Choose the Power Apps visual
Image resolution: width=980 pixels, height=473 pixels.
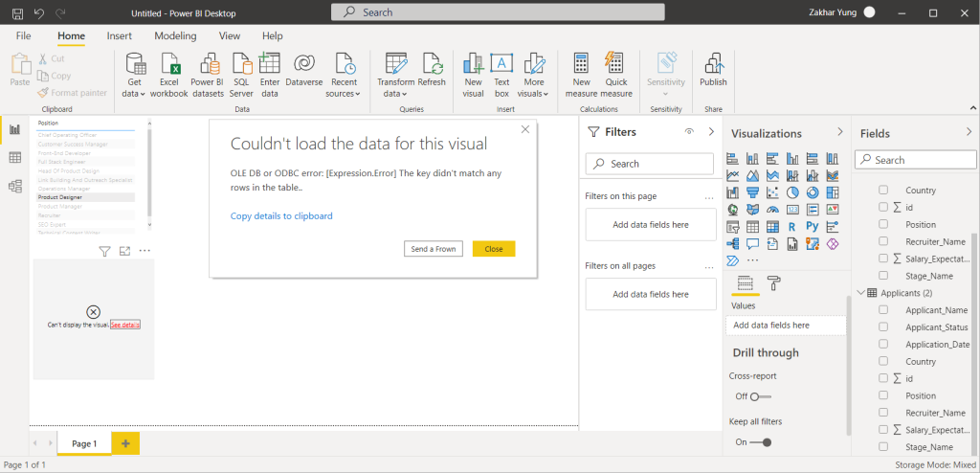point(833,243)
